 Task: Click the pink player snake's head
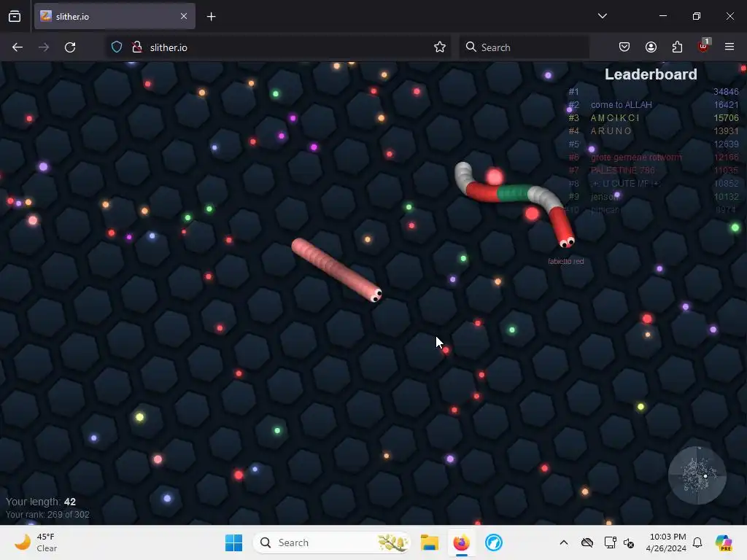[376, 295]
